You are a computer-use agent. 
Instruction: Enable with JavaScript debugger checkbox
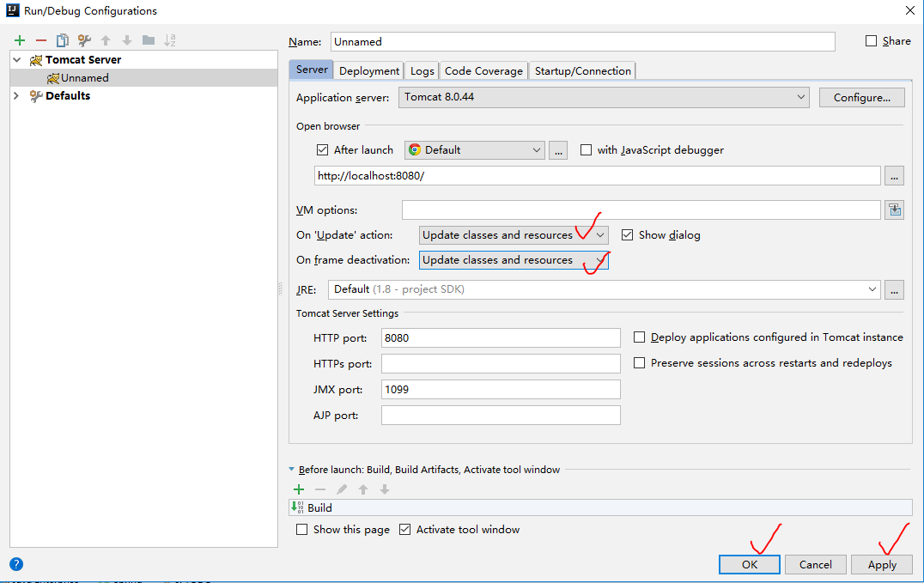(586, 149)
